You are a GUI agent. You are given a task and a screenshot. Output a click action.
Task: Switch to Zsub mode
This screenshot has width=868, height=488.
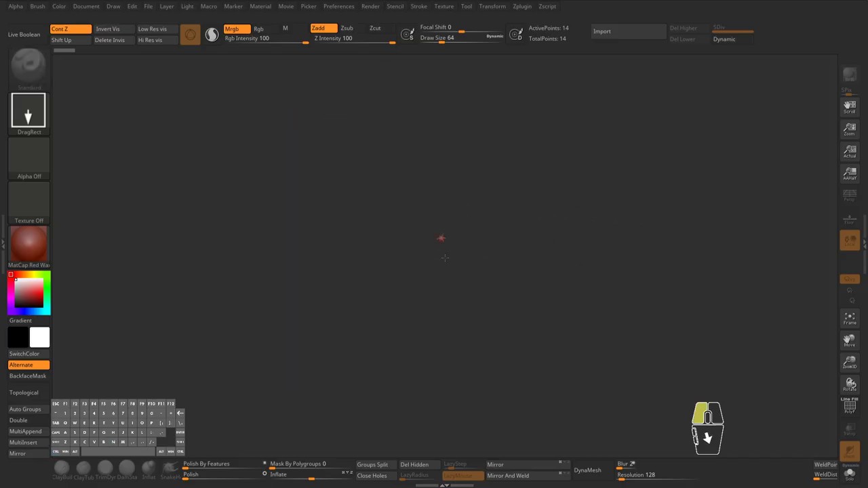347,28
